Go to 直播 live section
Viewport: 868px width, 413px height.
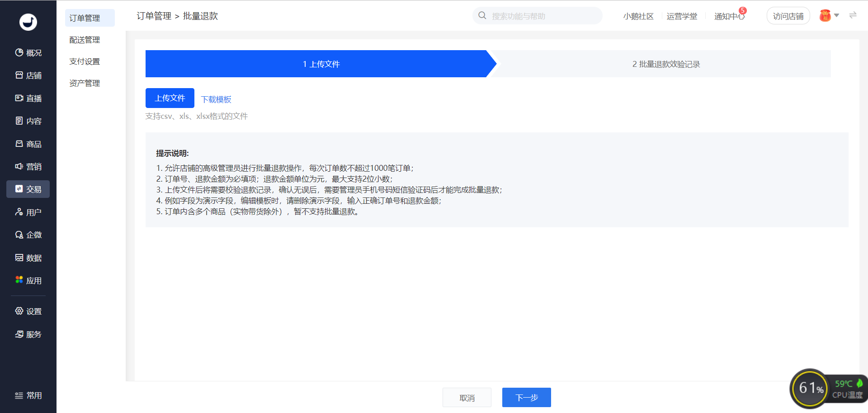[x=28, y=99]
